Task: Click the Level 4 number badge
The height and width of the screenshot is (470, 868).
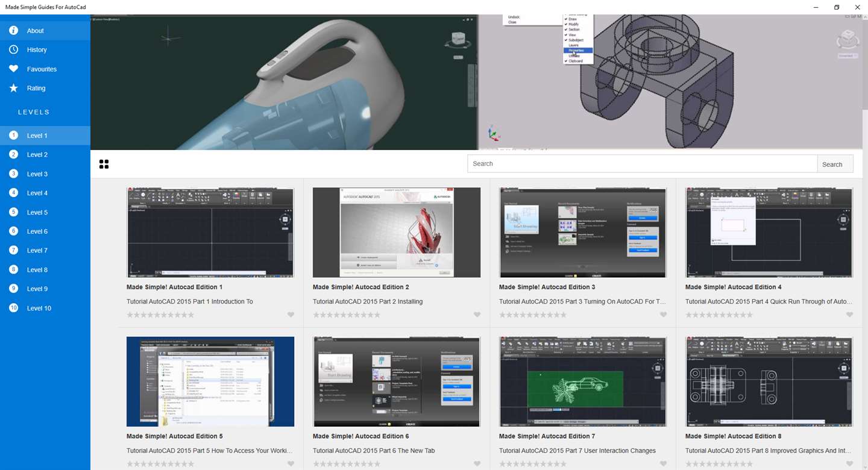Action: pos(13,193)
